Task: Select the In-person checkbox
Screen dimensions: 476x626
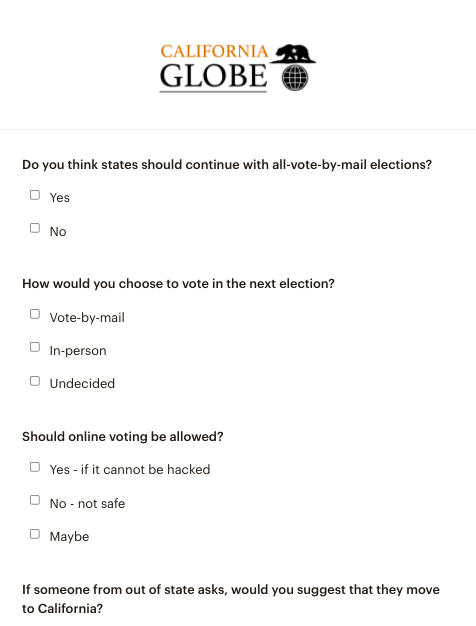Action: [35, 347]
